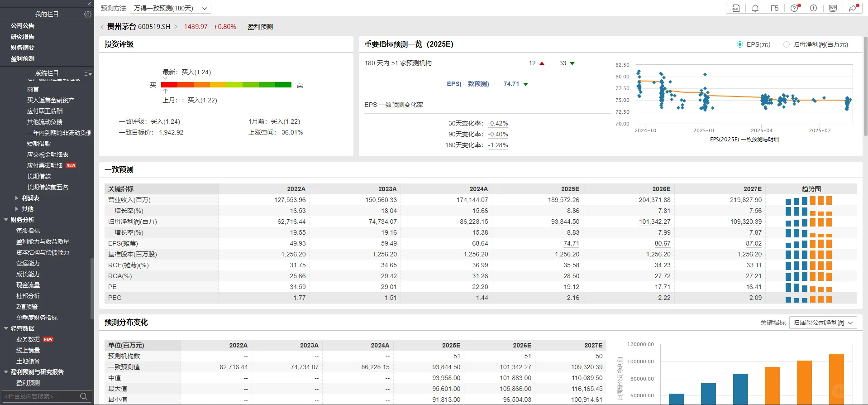Click the 2027E orange bar in profit chart
Screen dimensions: 868x405
[x=836, y=379]
